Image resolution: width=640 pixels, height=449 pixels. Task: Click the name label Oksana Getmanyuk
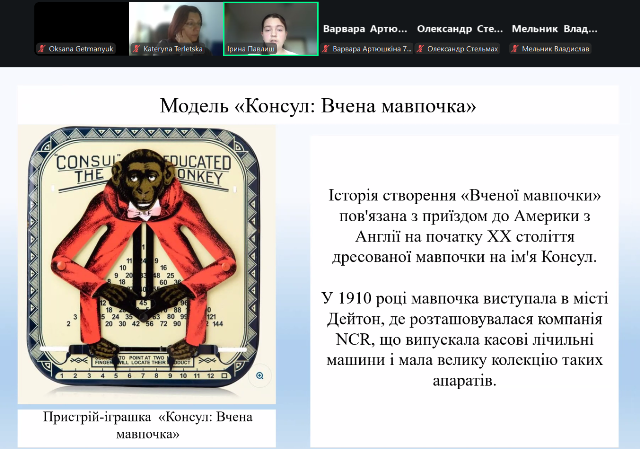pos(81,49)
